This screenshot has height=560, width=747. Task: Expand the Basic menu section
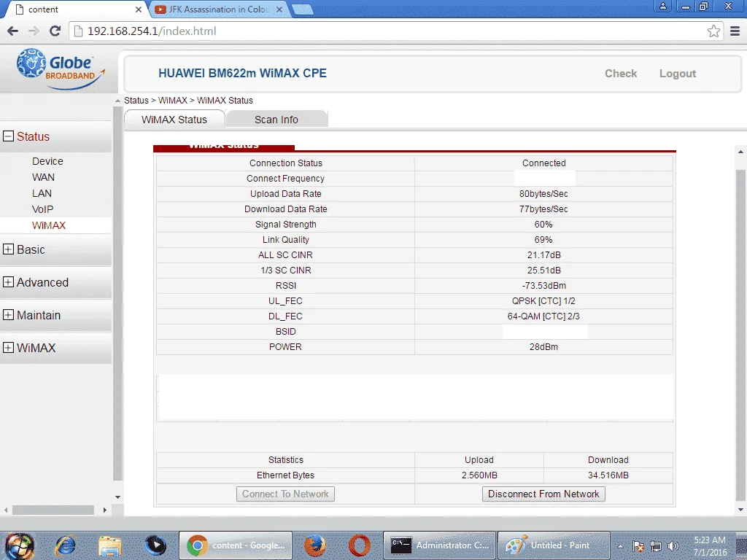pos(8,249)
